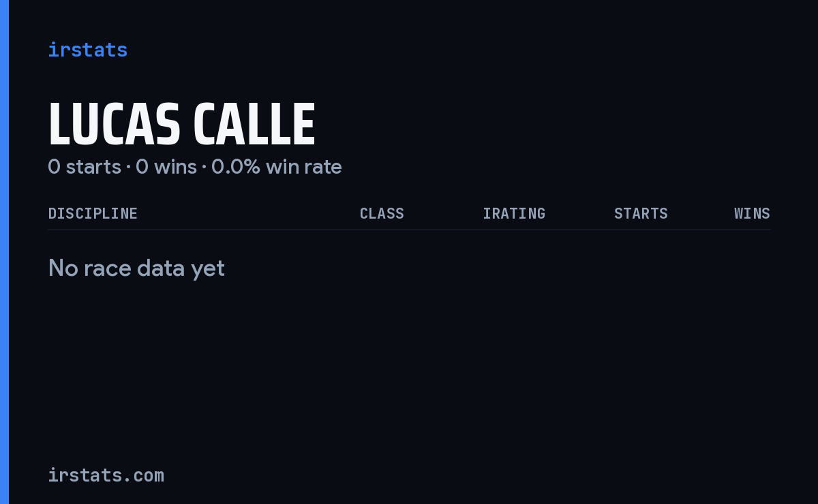818x504 pixels.
Task: Click the blue accent bar on card edge
Action: point(4,252)
